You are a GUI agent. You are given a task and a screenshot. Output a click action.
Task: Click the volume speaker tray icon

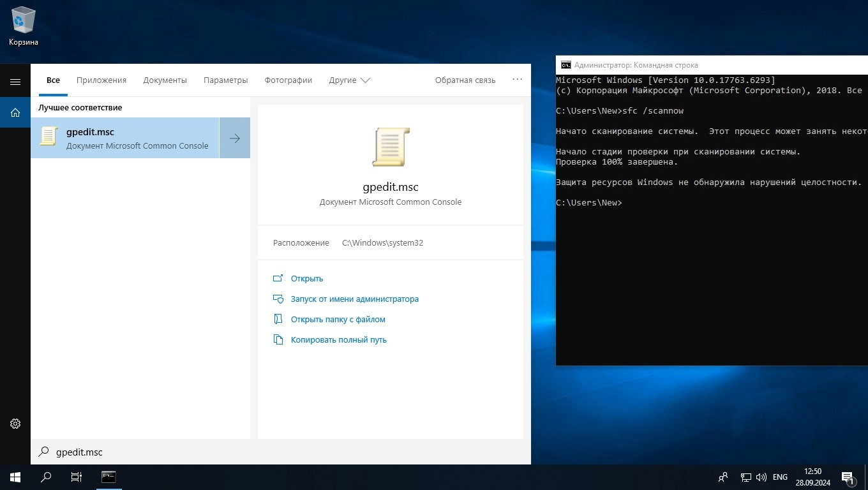point(761,477)
